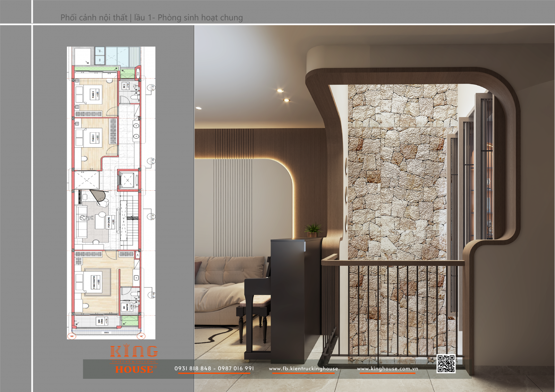Screen dimensions: 555x392
Task: Click the page title 'Phối cảnh nội thất'
Action: (94, 18)
